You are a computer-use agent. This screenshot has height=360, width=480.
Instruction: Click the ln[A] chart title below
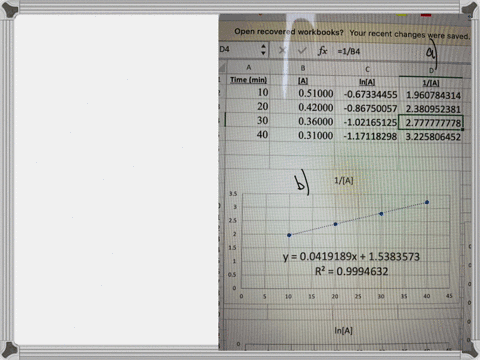343,330
